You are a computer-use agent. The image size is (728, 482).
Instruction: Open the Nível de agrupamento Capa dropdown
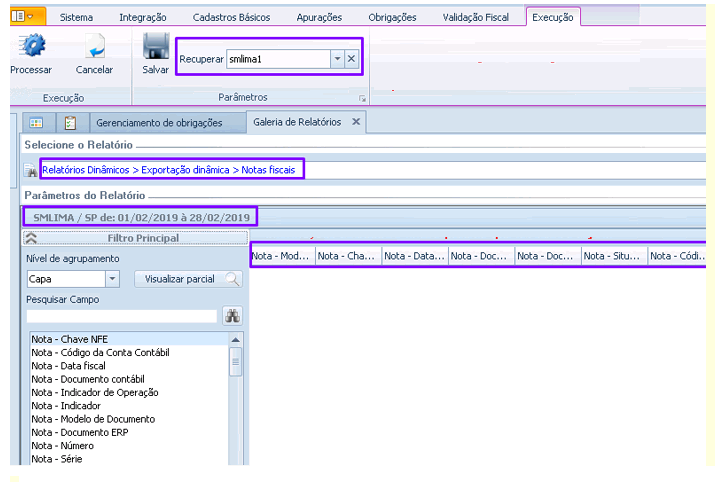(112, 279)
